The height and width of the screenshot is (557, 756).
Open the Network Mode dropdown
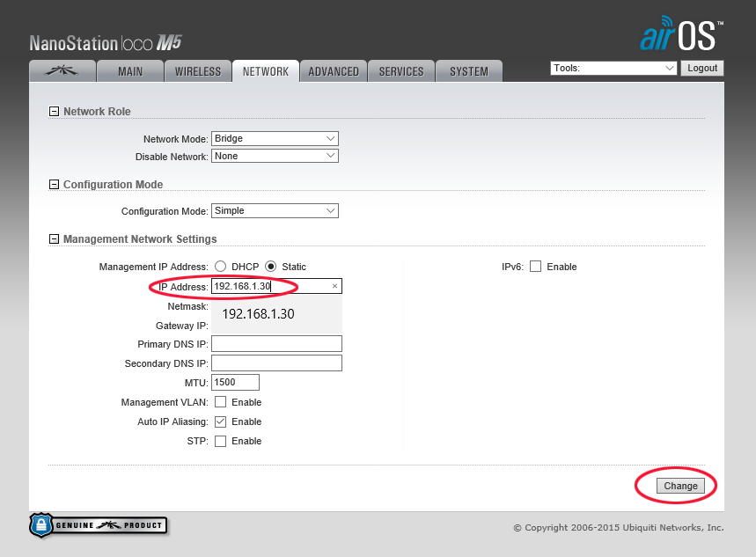[x=275, y=138]
